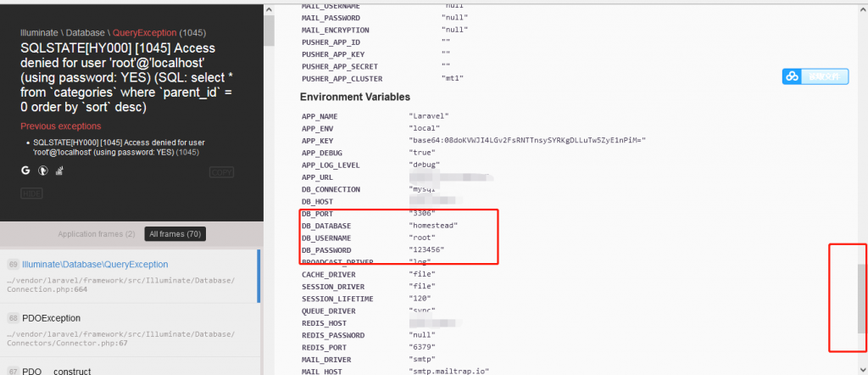Select the MAIL_DRIVER "smtp" value

[422, 360]
